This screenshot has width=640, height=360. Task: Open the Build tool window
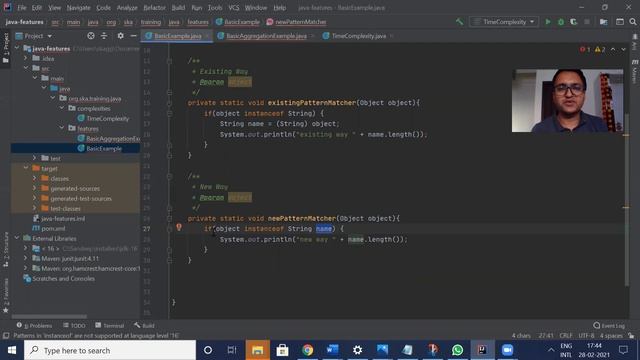click(x=144, y=326)
